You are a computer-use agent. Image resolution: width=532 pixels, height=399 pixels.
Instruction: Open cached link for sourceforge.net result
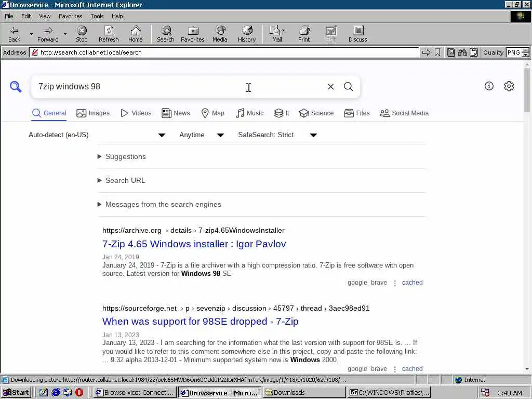412,369
